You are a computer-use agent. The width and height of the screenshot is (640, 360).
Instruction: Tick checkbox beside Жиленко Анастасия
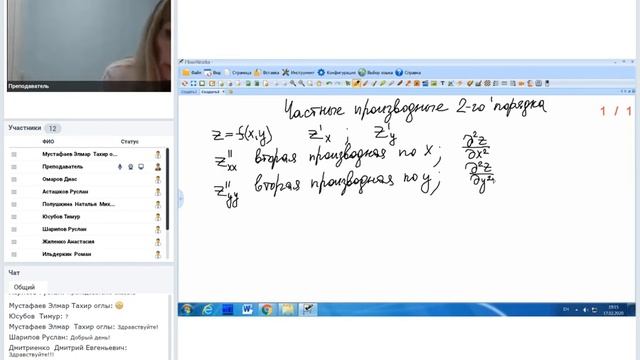pos(14,242)
